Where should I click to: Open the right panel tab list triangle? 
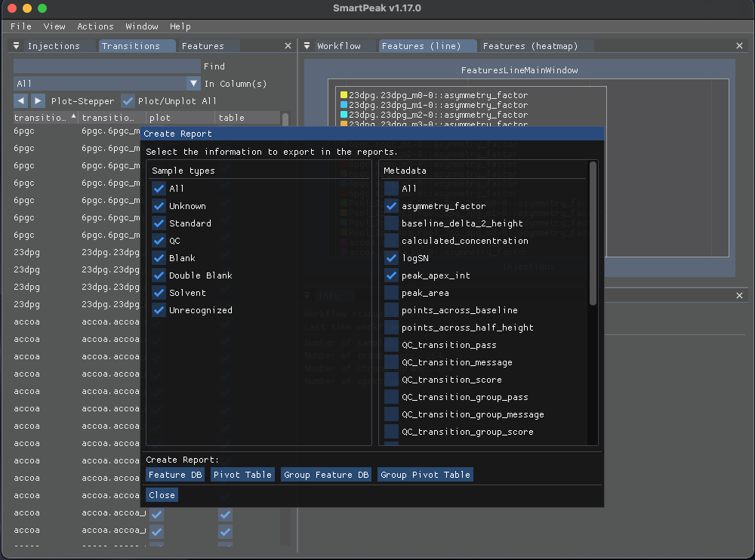click(307, 46)
